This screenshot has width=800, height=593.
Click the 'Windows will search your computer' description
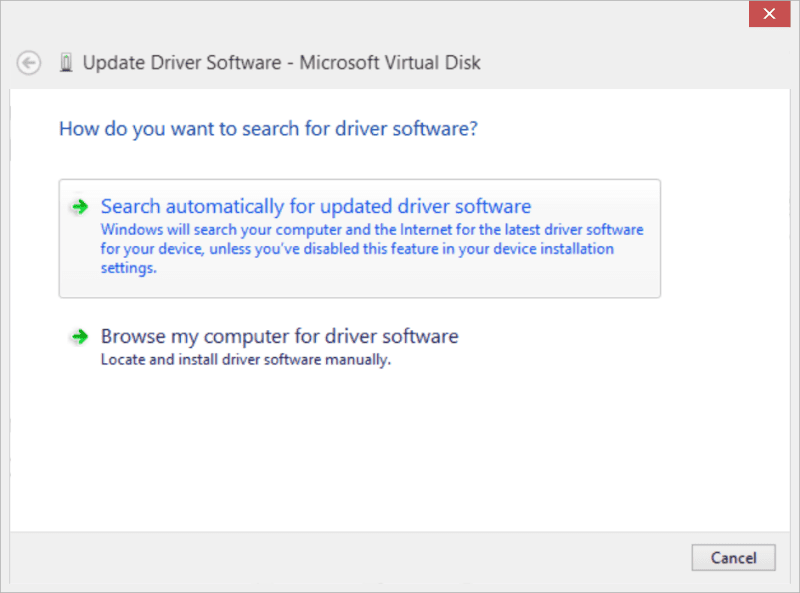372,249
